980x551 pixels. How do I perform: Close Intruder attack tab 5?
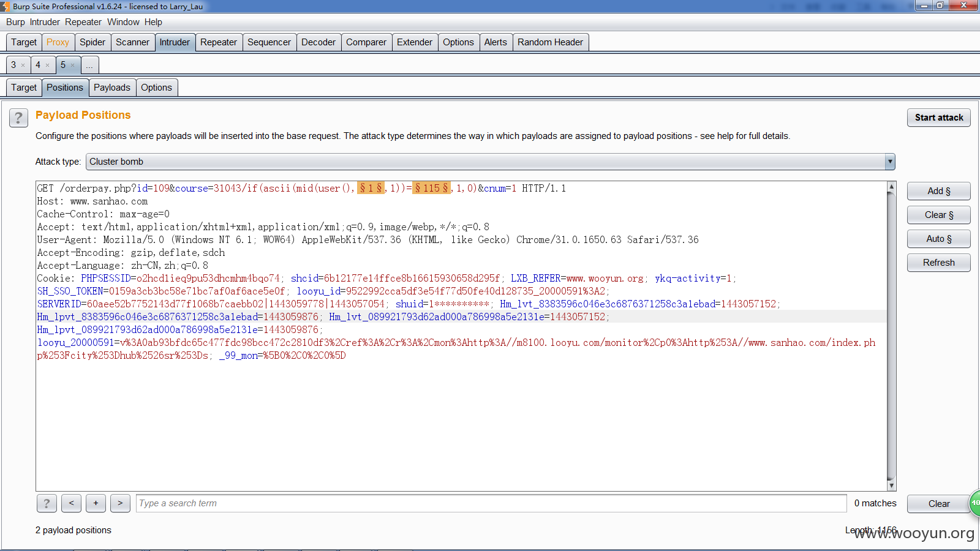point(72,65)
